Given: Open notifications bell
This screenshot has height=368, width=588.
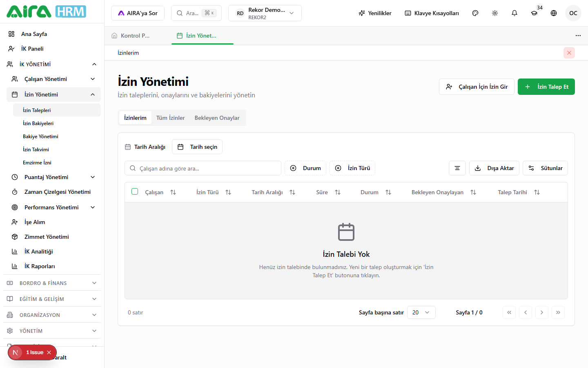Looking at the screenshot, I should click(514, 13).
